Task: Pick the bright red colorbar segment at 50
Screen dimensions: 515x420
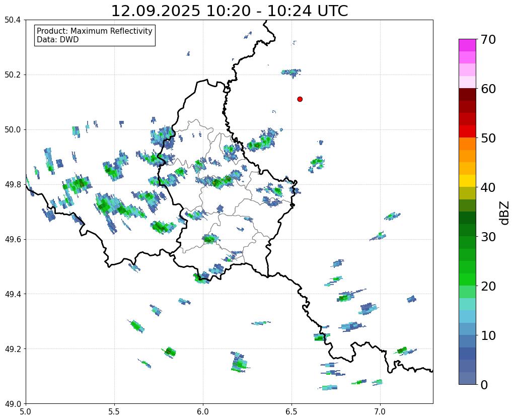Action: click(467, 132)
